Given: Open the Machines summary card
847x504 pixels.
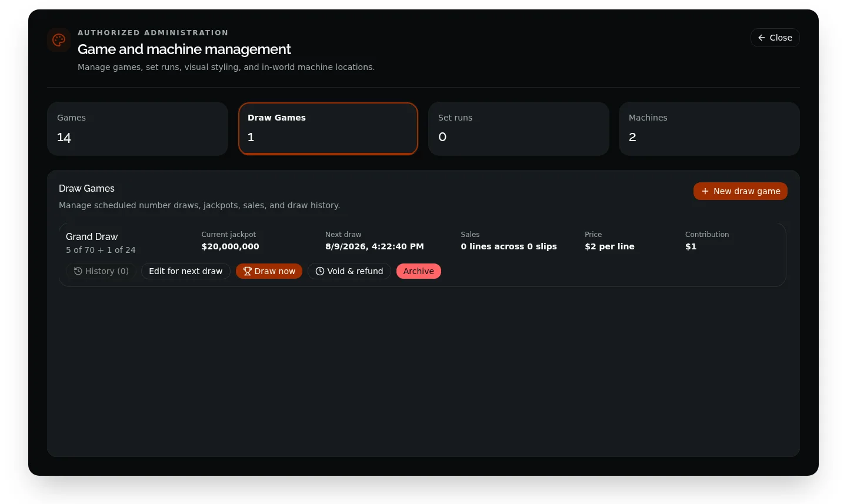Looking at the screenshot, I should pyautogui.click(x=709, y=129).
